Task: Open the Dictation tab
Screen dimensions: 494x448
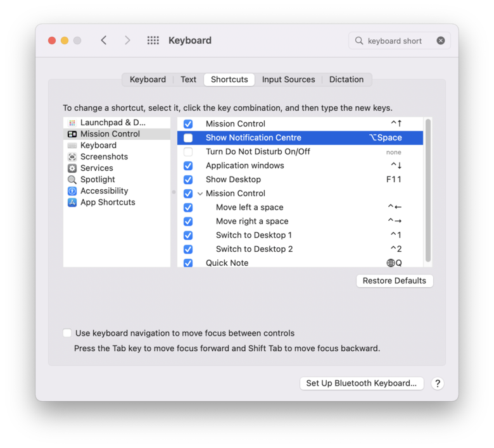Action: (x=346, y=80)
